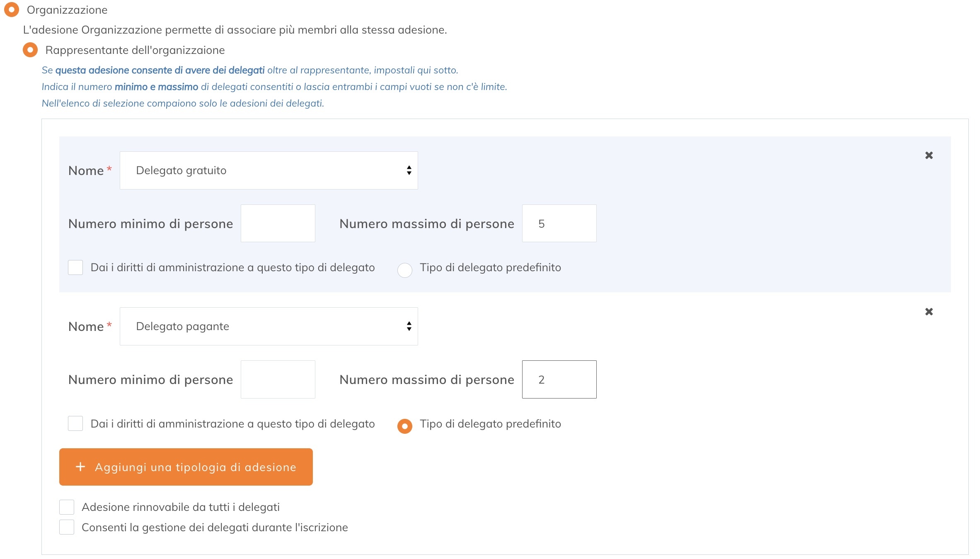Click the selected predefinito radio under Delegato pagante

click(x=404, y=426)
